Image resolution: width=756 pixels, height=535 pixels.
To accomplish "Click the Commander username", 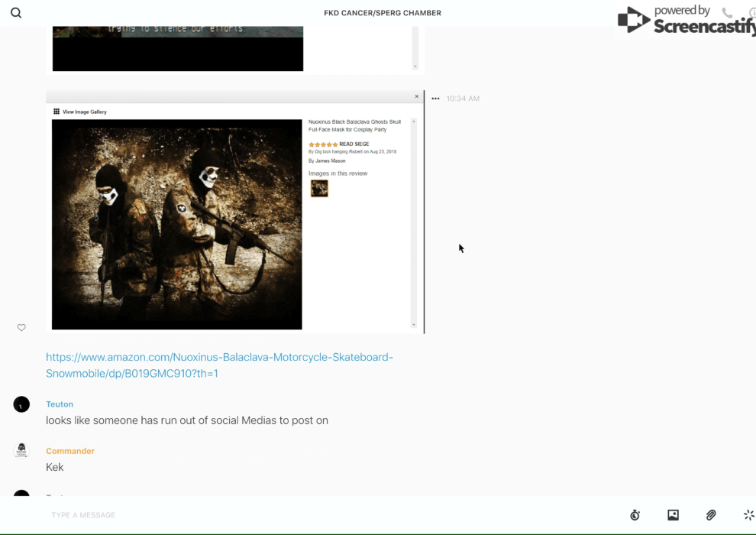I will click(x=70, y=451).
